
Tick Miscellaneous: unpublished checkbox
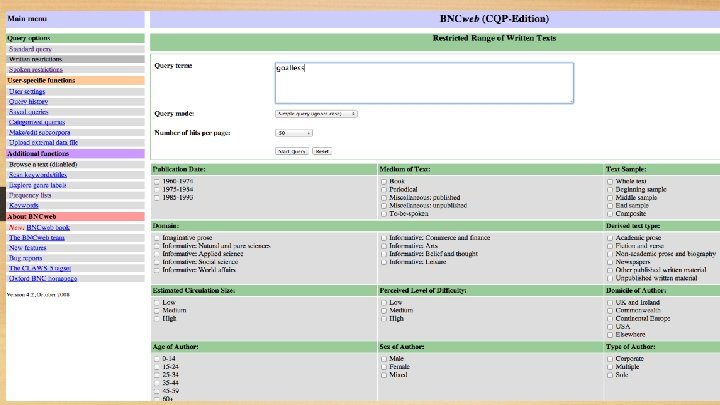pyautogui.click(x=384, y=206)
